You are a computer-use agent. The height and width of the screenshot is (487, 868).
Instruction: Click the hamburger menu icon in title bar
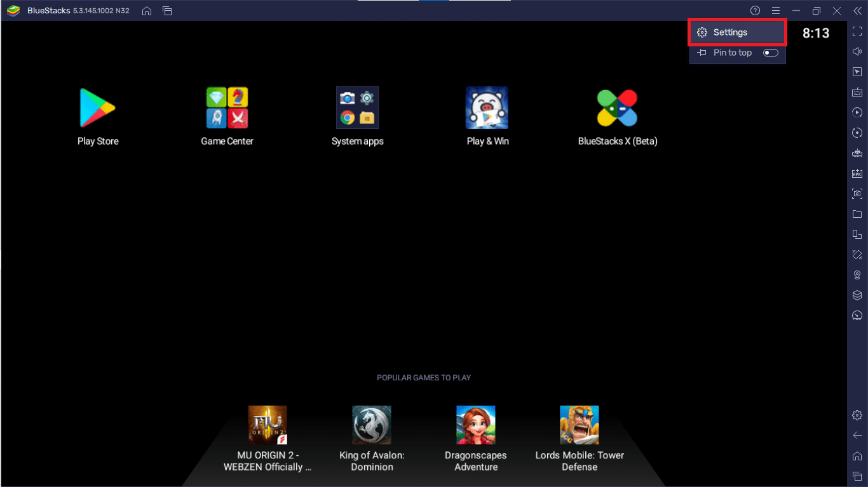coord(776,11)
